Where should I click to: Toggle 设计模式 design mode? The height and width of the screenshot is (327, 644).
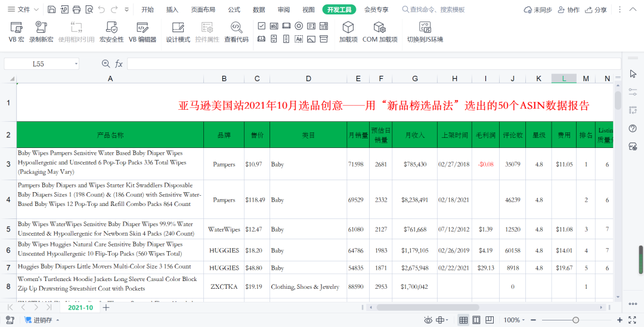tap(178, 31)
